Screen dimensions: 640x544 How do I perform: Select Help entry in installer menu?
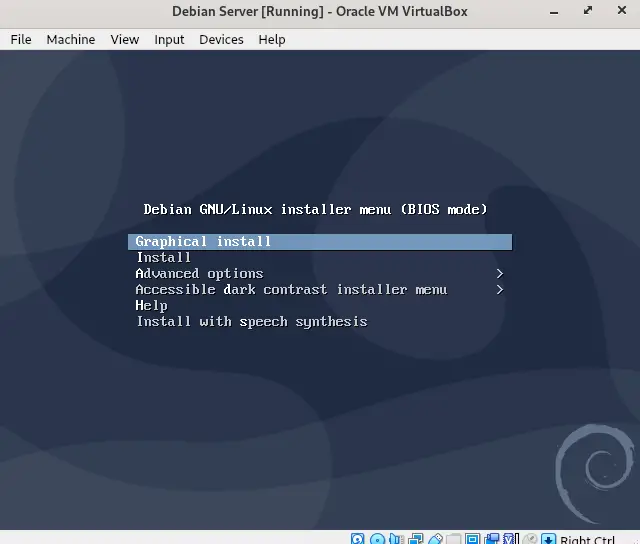(x=151, y=306)
